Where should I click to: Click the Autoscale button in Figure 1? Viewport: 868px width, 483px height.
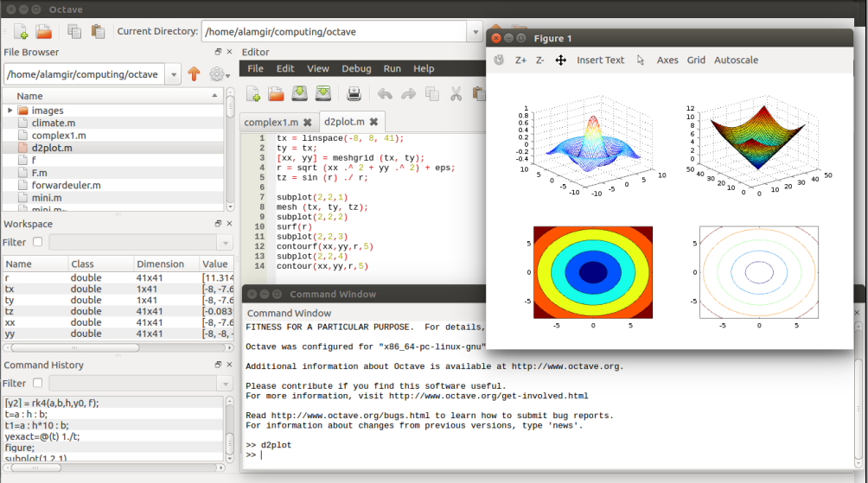(736, 60)
